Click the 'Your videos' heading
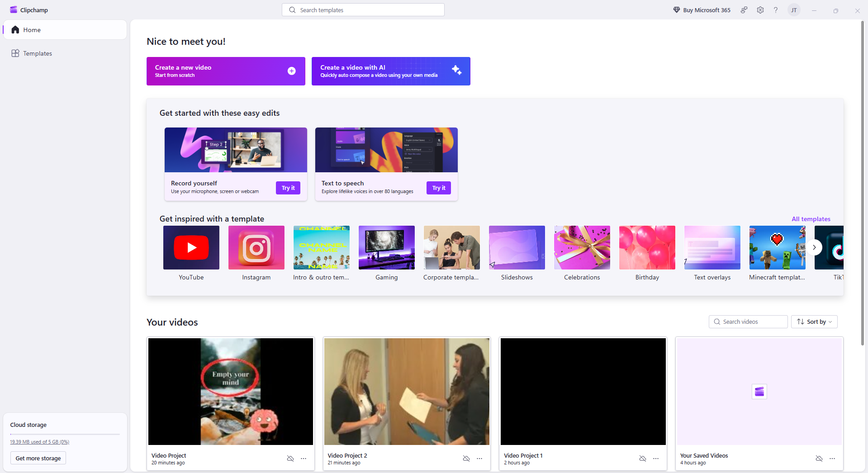Viewport: 868px width, 473px height. (x=172, y=322)
